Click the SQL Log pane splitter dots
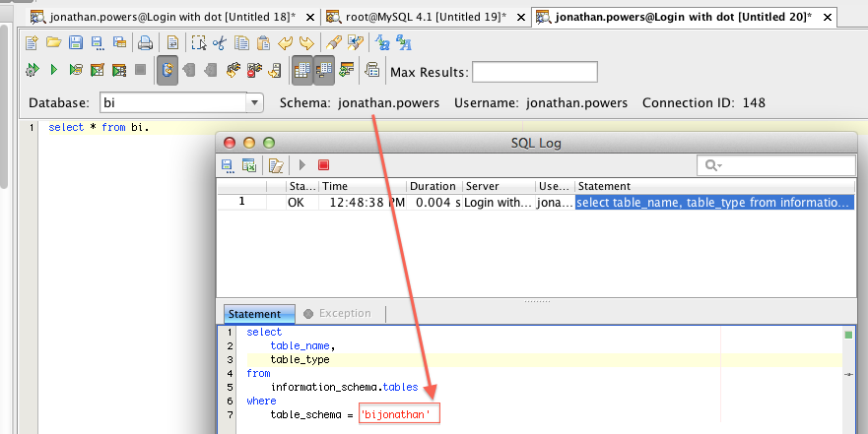This screenshot has width=868, height=434. click(x=536, y=302)
